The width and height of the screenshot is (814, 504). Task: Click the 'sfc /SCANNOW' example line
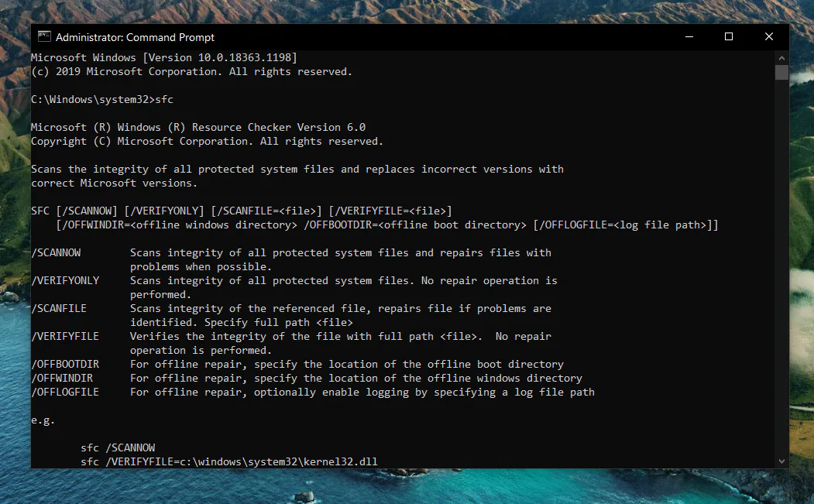click(x=118, y=448)
